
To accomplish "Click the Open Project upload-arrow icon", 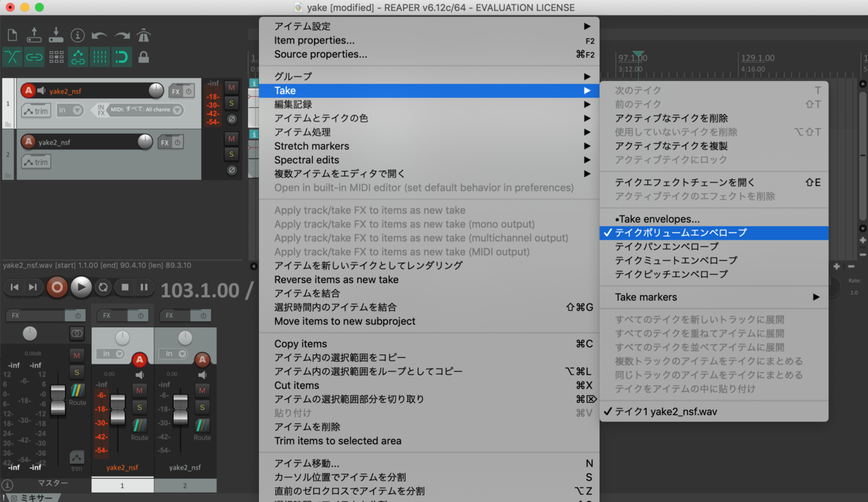I will click(34, 35).
